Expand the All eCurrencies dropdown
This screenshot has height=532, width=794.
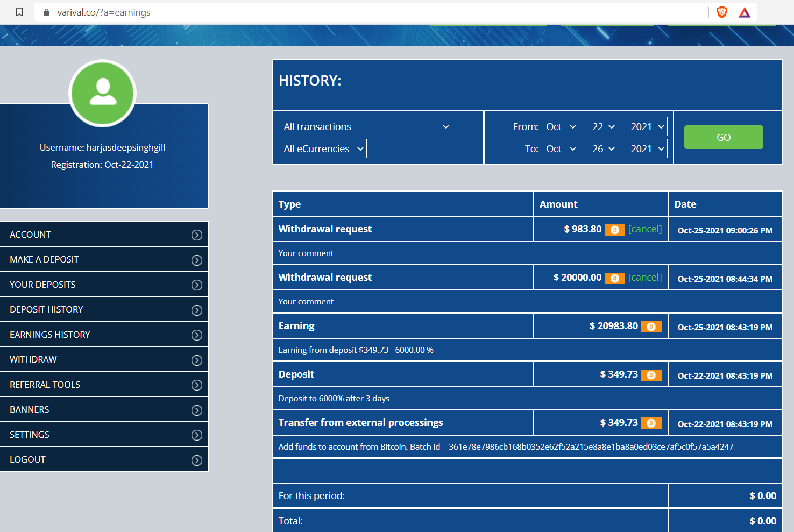point(323,149)
